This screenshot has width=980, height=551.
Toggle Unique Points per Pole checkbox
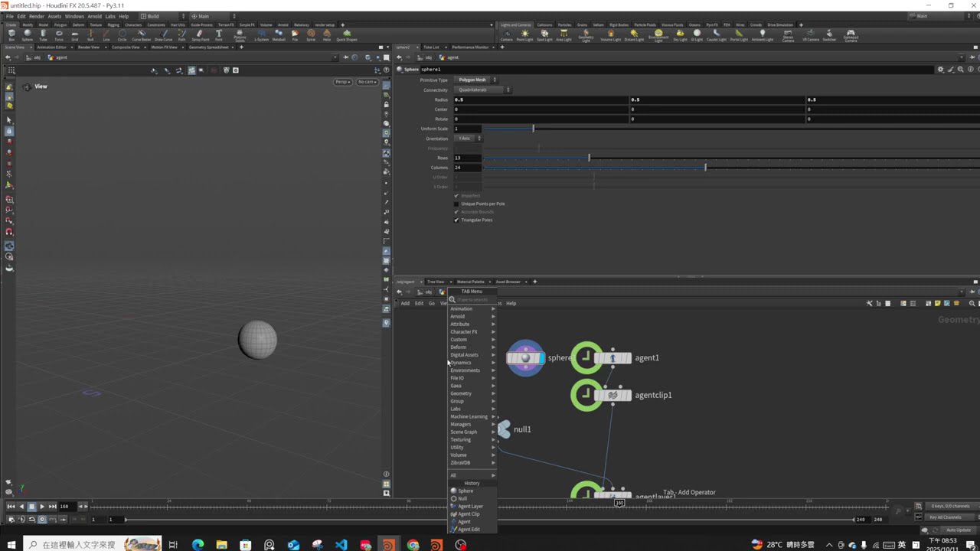(456, 204)
